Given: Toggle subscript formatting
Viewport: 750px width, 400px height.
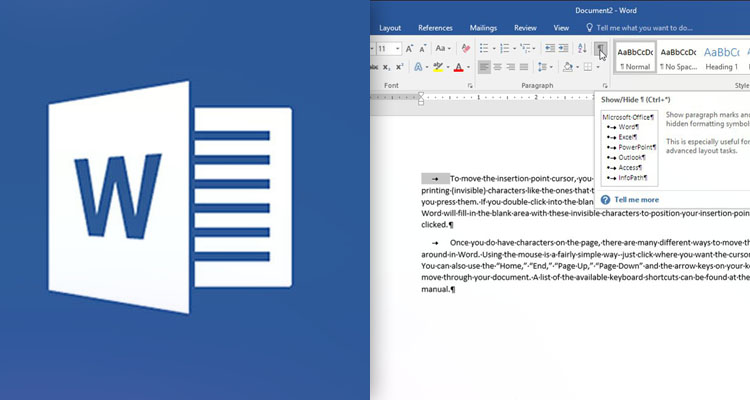Looking at the screenshot, I should (386, 67).
